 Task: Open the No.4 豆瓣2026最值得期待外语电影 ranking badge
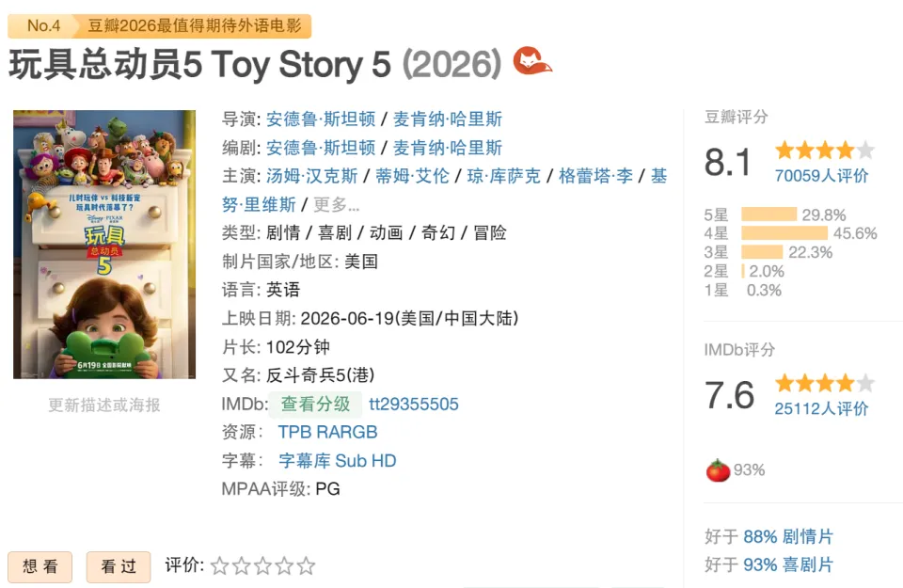coord(160,26)
